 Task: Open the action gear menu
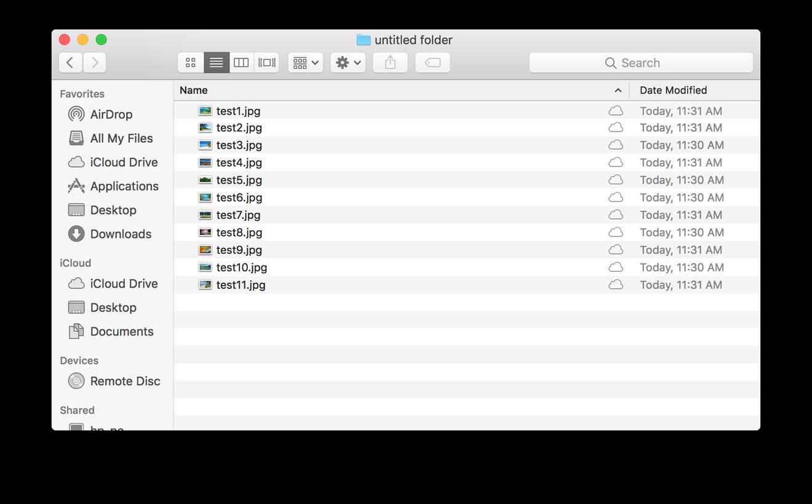tap(348, 62)
